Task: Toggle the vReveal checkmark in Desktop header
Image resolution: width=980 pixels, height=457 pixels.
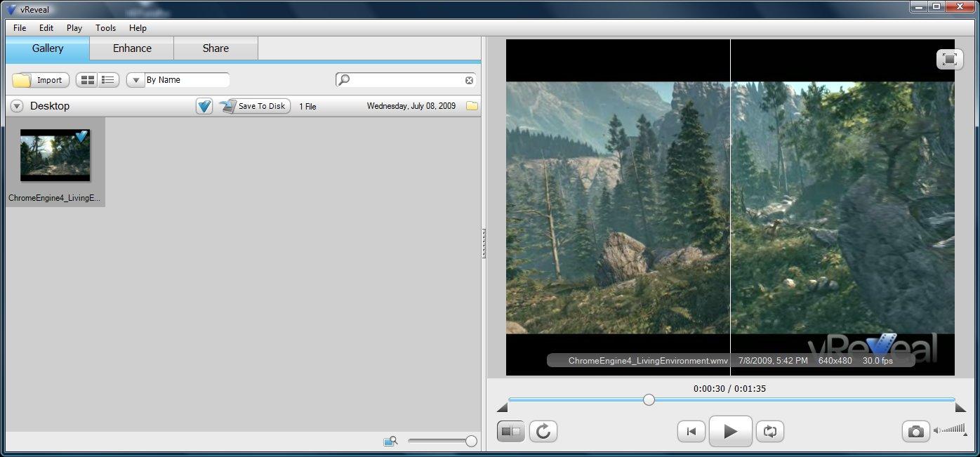Action: pyautogui.click(x=204, y=106)
